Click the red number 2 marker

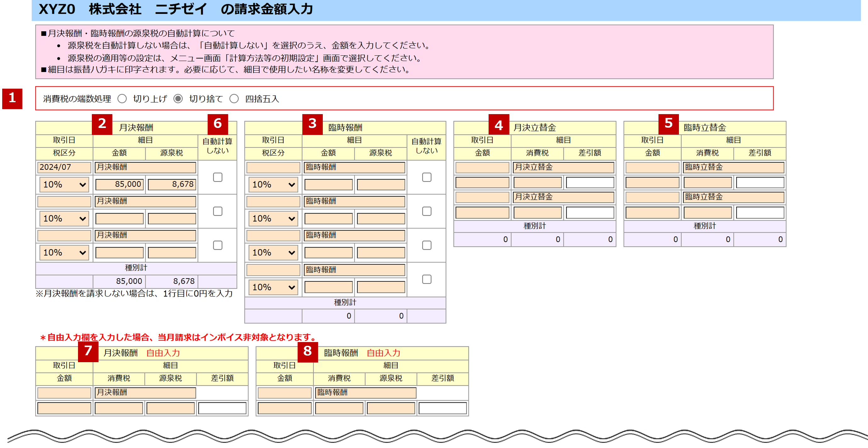102,124
